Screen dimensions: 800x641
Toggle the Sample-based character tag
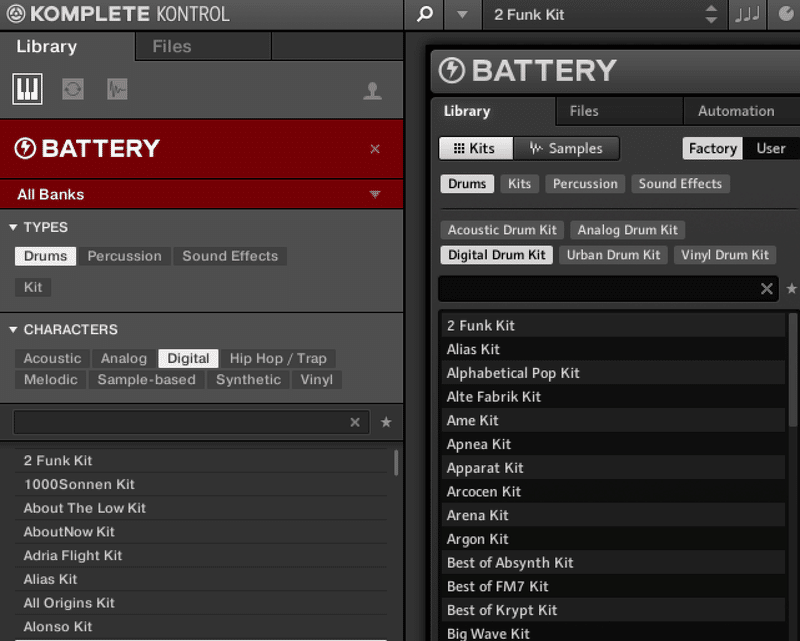[x=146, y=380]
